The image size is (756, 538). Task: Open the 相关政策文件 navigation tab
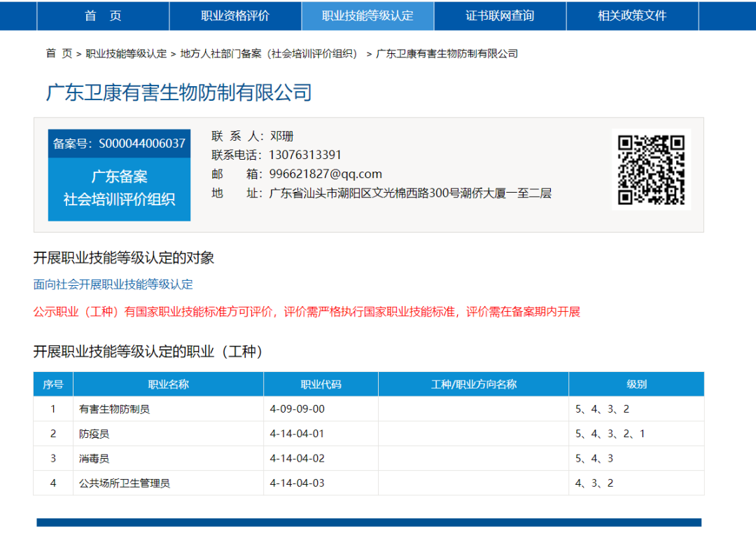pyautogui.click(x=632, y=16)
